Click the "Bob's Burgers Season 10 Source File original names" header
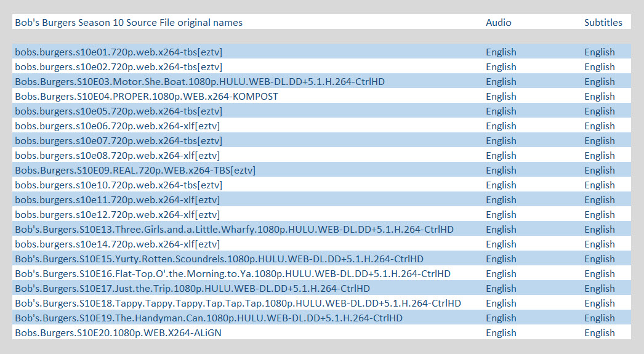Viewport: 644px width, 354px height. pyautogui.click(x=129, y=23)
